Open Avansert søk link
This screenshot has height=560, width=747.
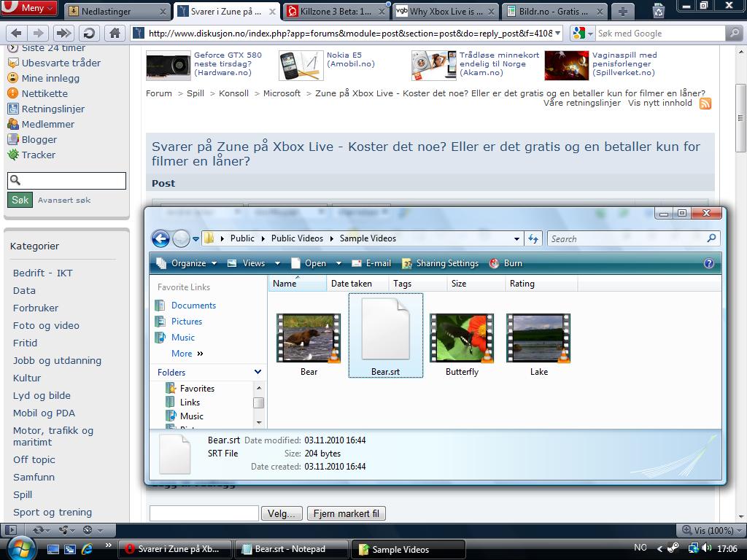coord(64,201)
